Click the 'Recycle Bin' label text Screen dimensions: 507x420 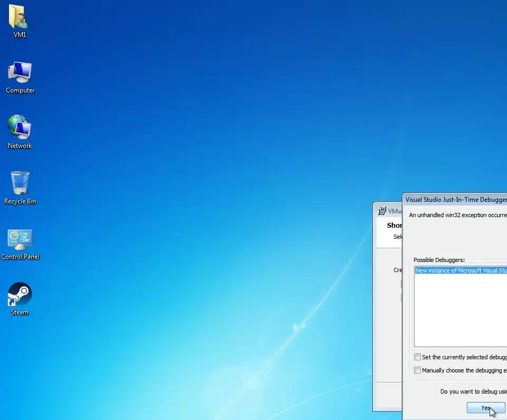click(20, 201)
